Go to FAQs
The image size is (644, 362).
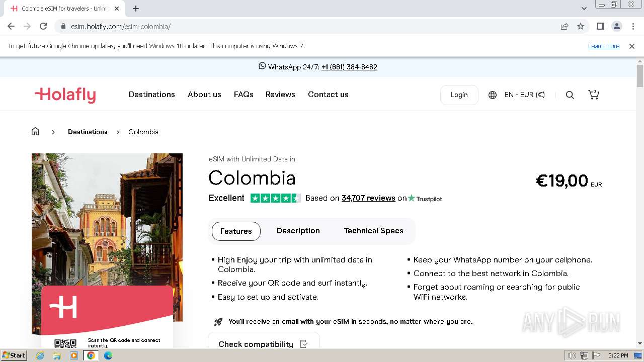click(x=244, y=95)
